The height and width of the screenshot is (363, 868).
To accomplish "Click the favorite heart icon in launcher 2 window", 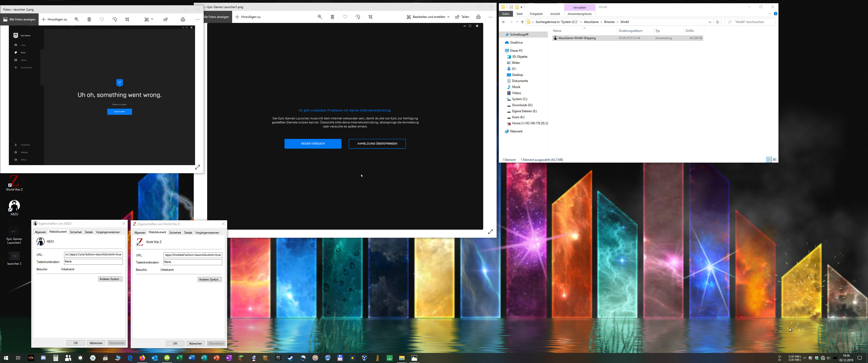I will click(x=102, y=19).
